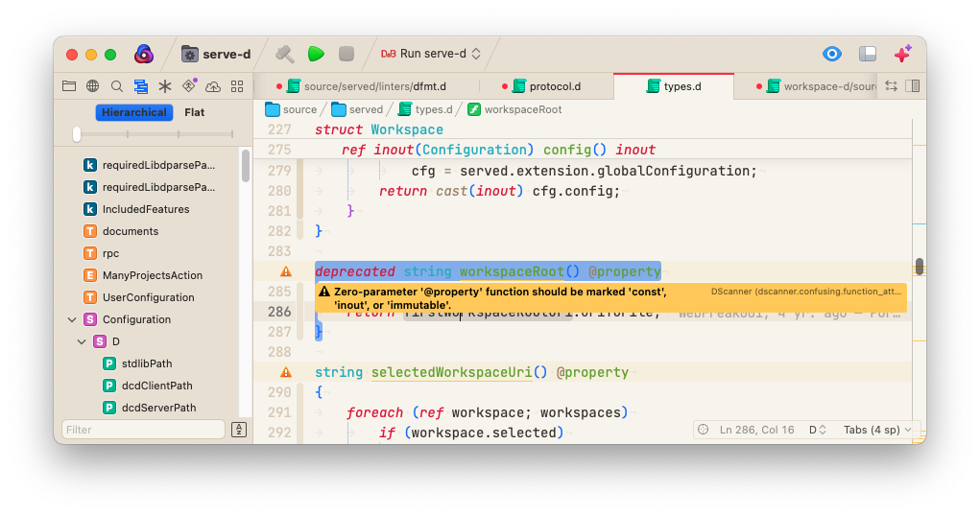Click the warning icon beside selectedWorkspaceUri line

point(286,372)
